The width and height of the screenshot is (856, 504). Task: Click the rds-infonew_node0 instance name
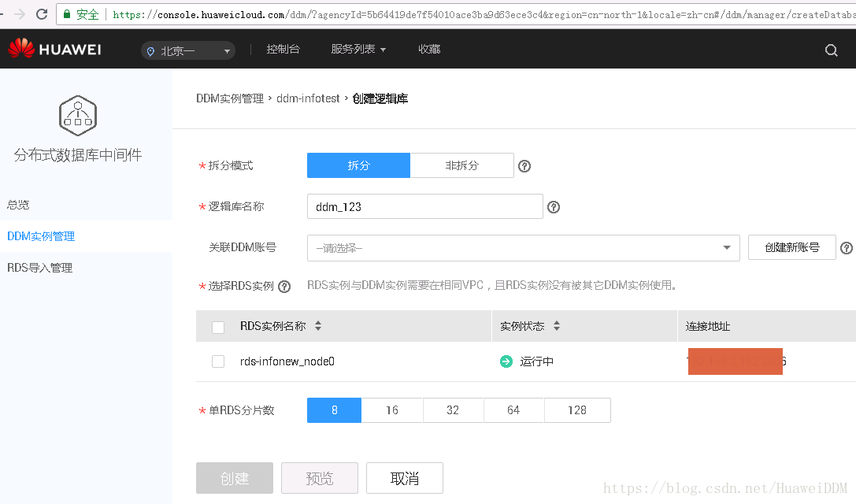tap(287, 361)
